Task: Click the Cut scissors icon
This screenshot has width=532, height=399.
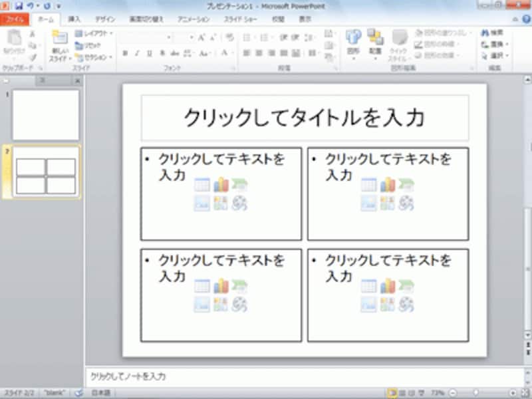Action: click(32, 34)
